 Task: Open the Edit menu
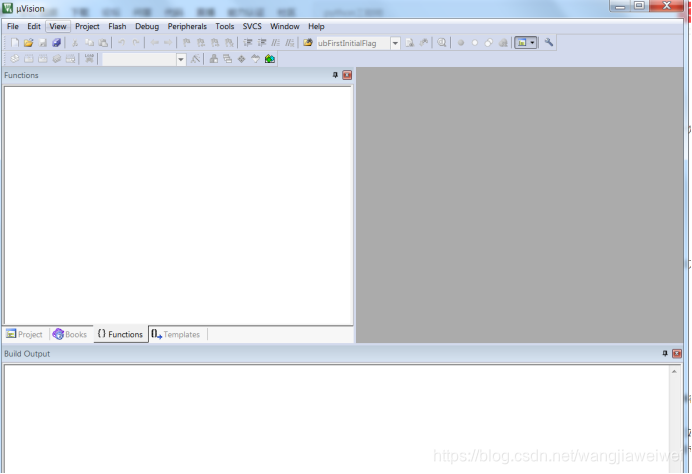34,26
